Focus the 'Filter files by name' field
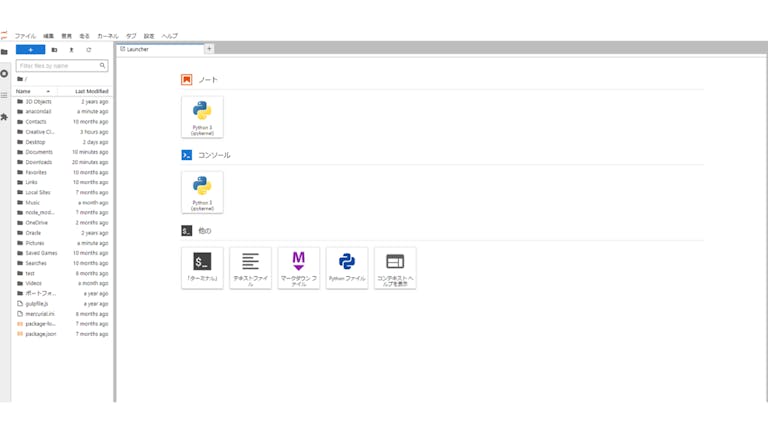This screenshot has width=768, height=432. click(x=62, y=66)
